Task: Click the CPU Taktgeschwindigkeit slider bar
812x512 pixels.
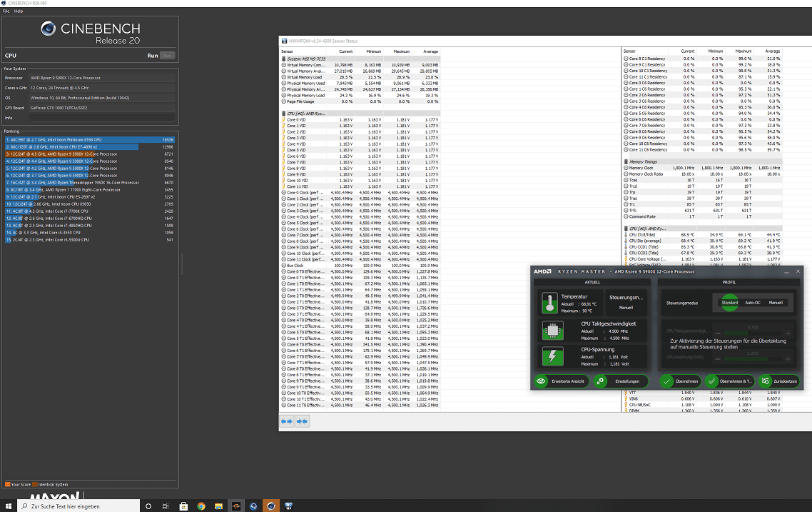Action: pyautogui.click(x=753, y=333)
